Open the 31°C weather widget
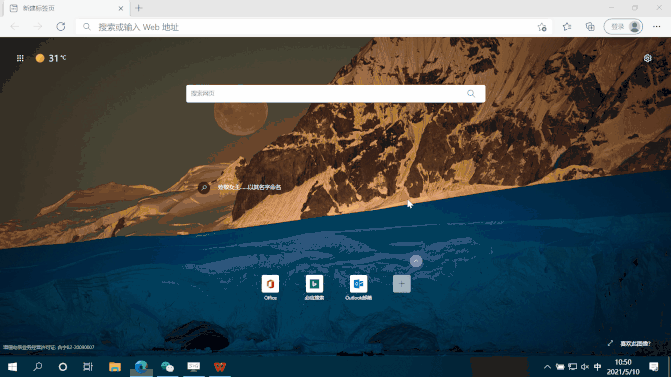Screen dimensions: 671x377 click(x=51, y=58)
